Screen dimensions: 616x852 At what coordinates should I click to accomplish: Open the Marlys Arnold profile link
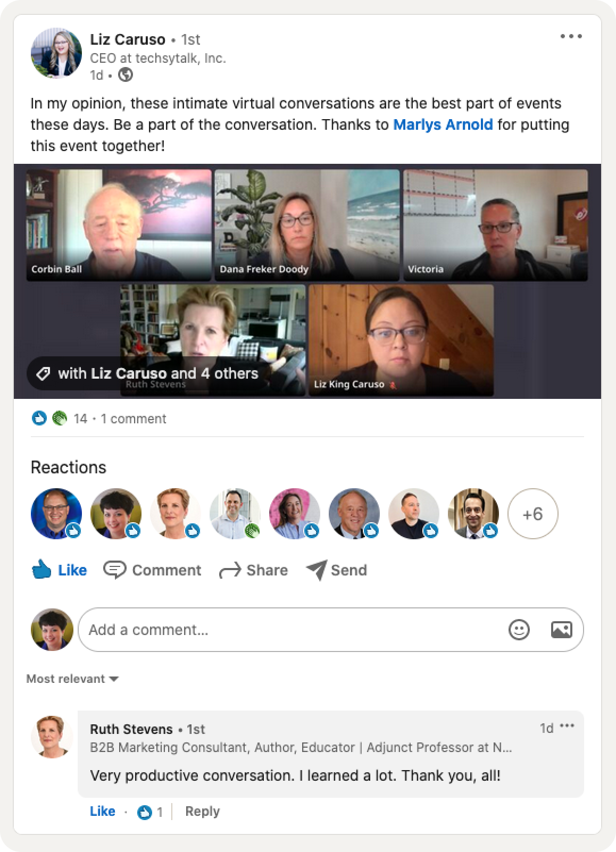click(443, 124)
